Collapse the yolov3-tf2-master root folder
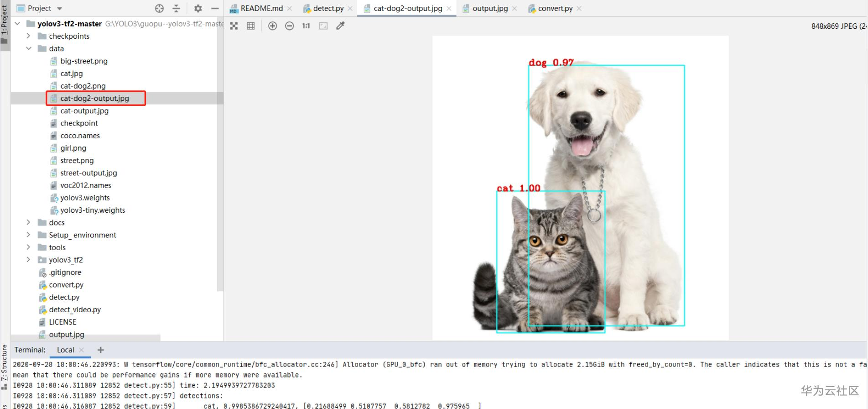This screenshot has width=868, height=409. tap(17, 23)
